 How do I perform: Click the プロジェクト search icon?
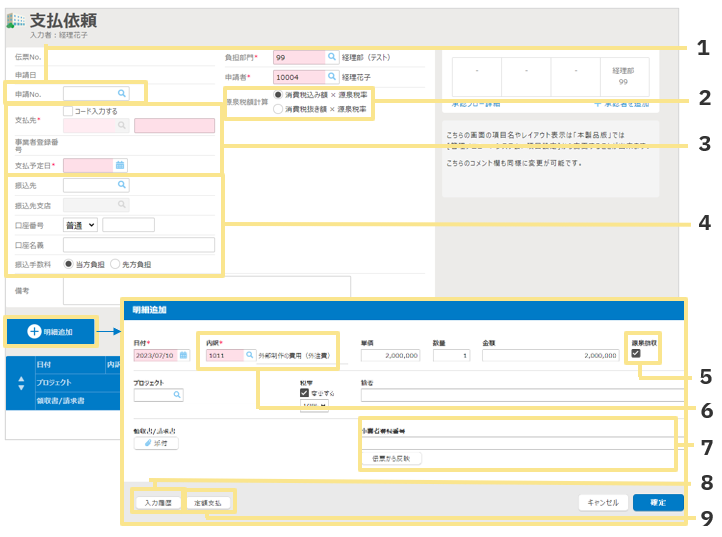[178, 395]
